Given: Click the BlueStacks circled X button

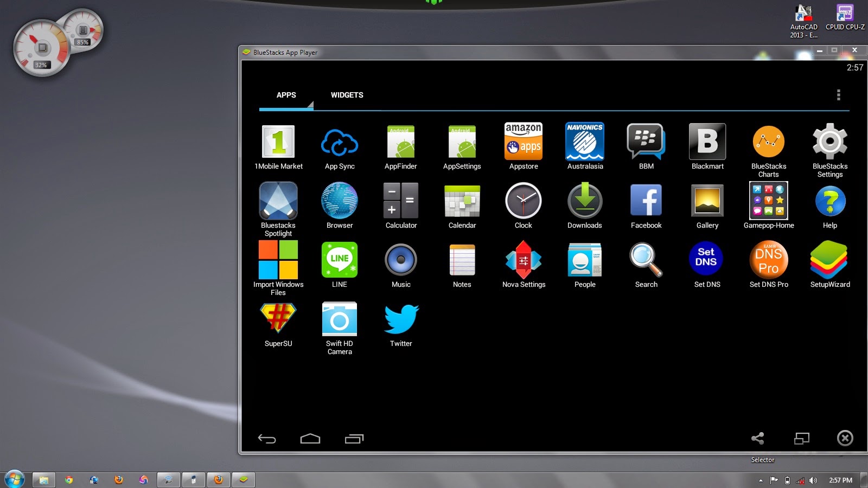Looking at the screenshot, I should point(845,438).
